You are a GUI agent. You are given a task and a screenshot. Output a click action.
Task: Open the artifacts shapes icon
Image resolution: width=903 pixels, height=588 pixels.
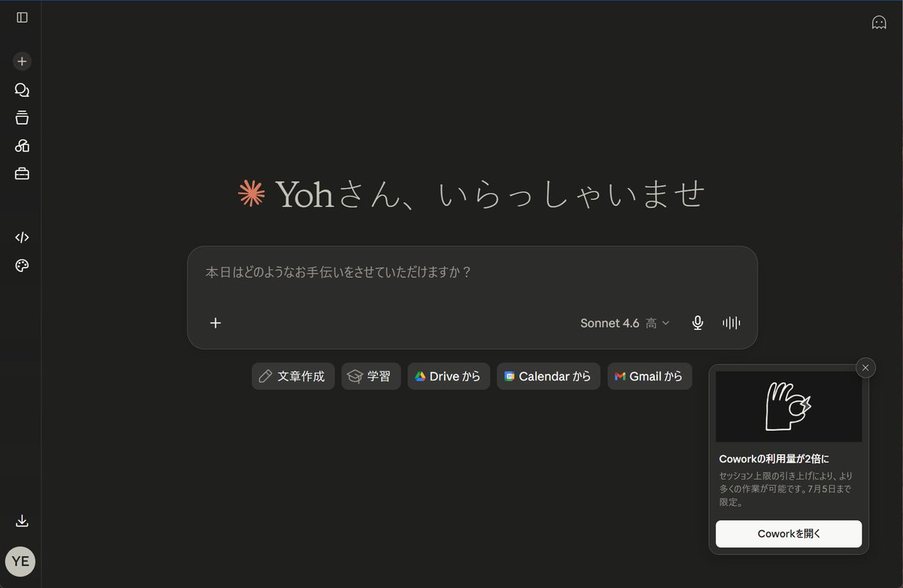[x=22, y=146]
